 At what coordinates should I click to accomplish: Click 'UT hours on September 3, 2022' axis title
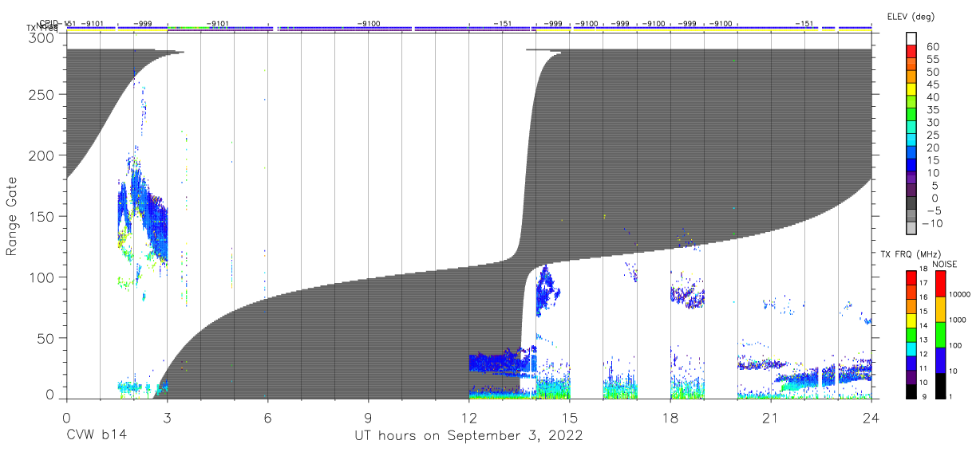(468, 436)
